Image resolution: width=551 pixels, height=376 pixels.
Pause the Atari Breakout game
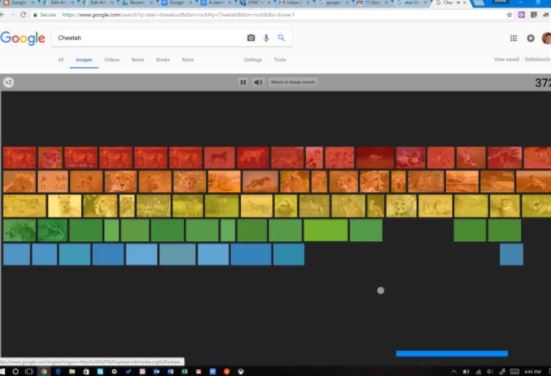click(243, 82)
